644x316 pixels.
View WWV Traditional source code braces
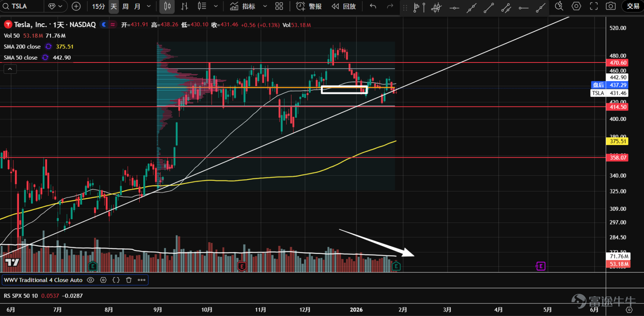[116, 280]
